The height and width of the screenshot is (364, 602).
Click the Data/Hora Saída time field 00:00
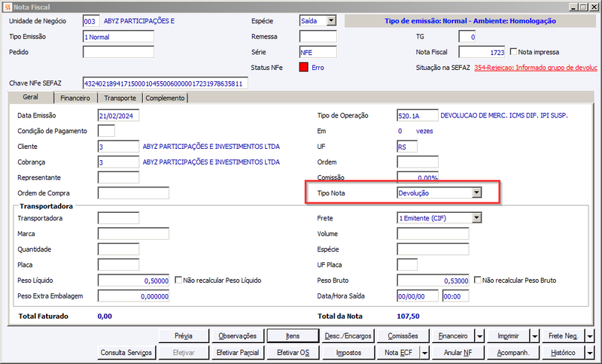[x=455, y=296]
